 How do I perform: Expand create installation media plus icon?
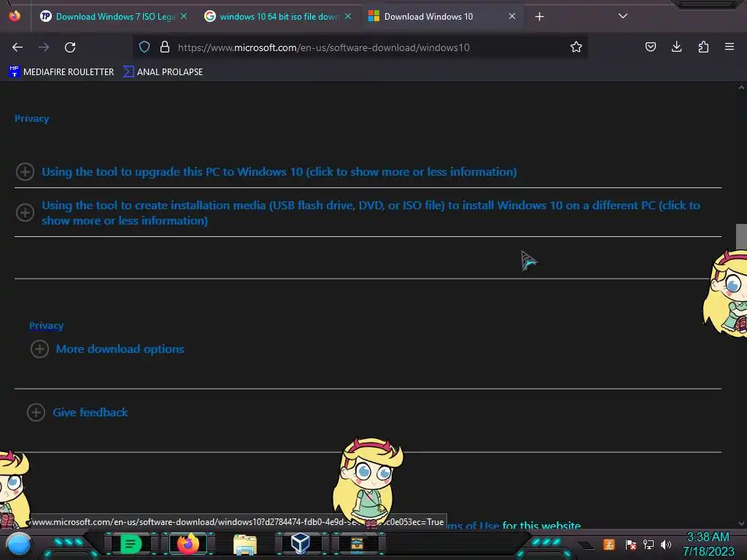(25, 212)
